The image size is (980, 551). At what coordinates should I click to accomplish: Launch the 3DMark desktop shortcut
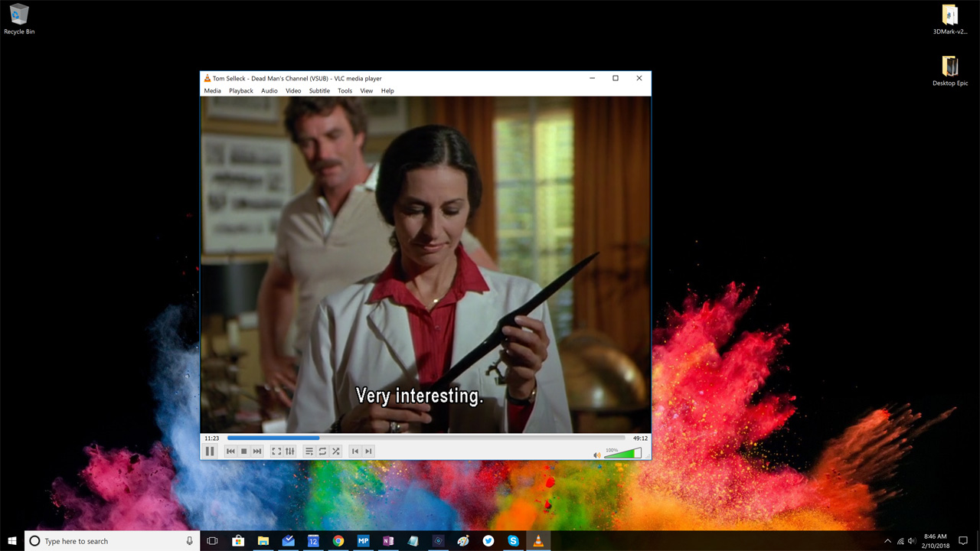(x=950, y=15)
